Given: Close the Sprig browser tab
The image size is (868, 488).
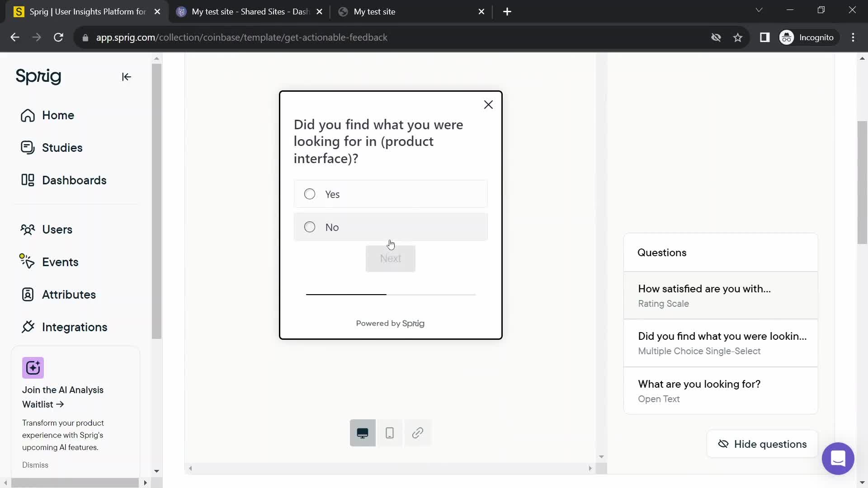Looking at the screenshot, I should 157,12.
